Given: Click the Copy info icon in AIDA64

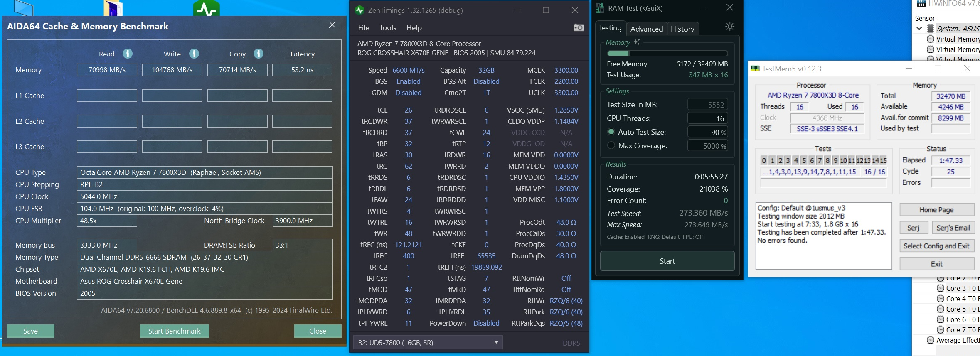Looking at the screenshot, I should pos(259,54).
